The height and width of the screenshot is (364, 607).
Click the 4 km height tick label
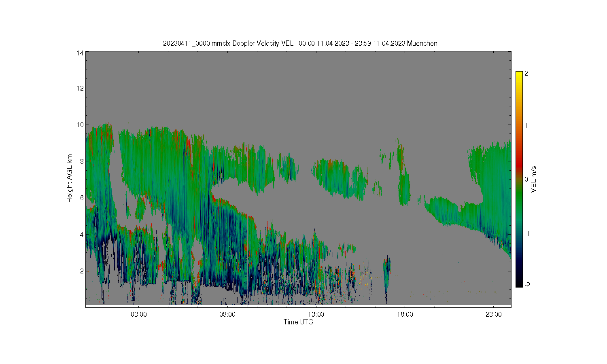(82, 235)
